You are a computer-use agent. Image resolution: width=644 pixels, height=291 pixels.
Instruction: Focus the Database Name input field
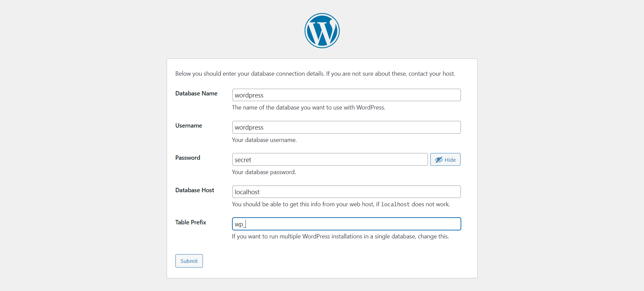click(346, 95)
